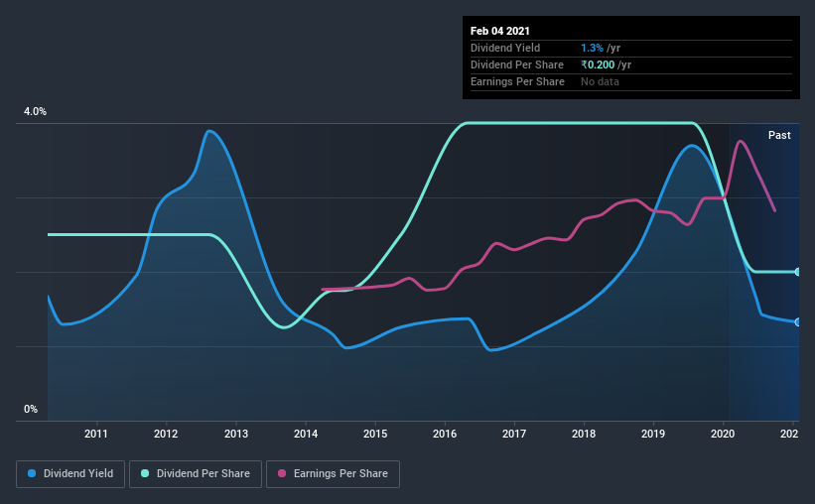Click the teal Dividend Per Share legend dot

pyautogui.click(x=145, y=473)
